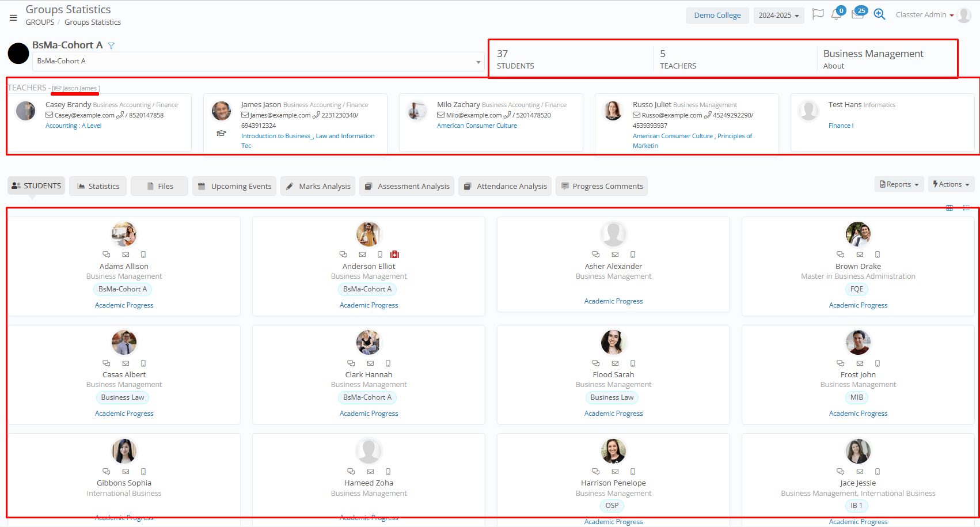
Task: Click the mobile phone icon under Clark Hannah
Action: click(388, 363)
